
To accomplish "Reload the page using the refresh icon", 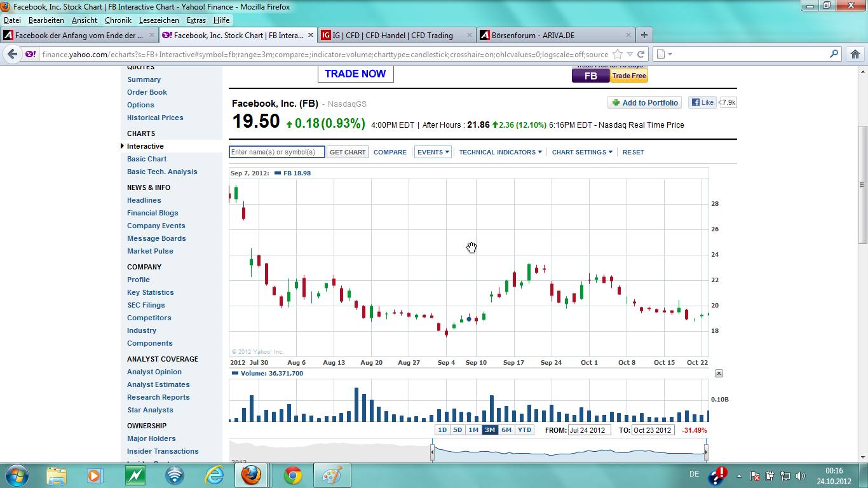I will (x=641, y=55).
